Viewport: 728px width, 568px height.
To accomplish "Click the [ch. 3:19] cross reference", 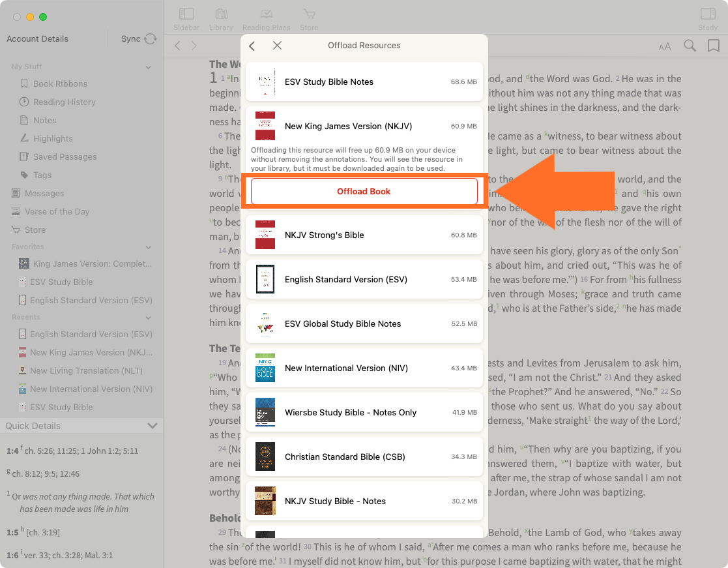I will [43, 532].
